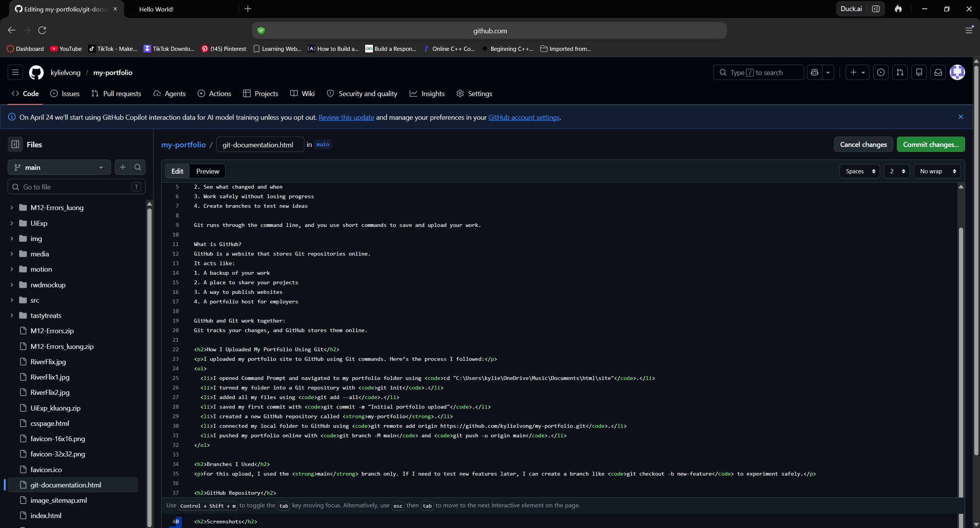Open the issues icon in the header

click(880, 72)
